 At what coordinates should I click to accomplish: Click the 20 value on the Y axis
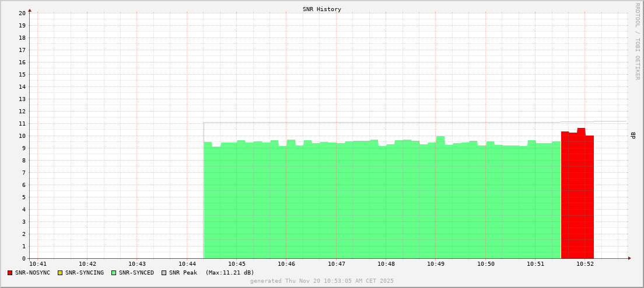(22, 13)
